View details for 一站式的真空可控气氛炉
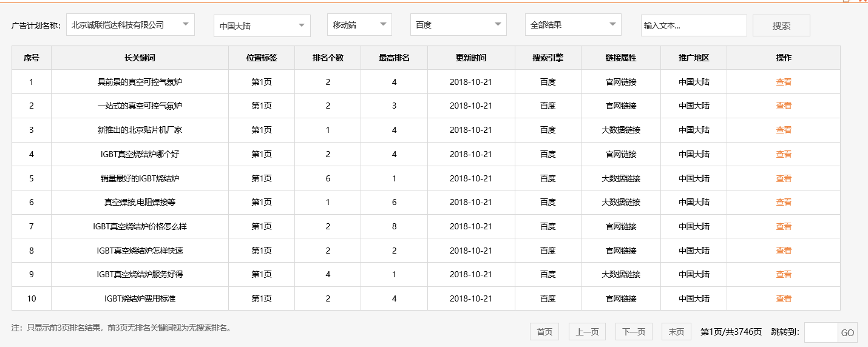This screenshot has height=347, width=868. [x=784, y=106]
